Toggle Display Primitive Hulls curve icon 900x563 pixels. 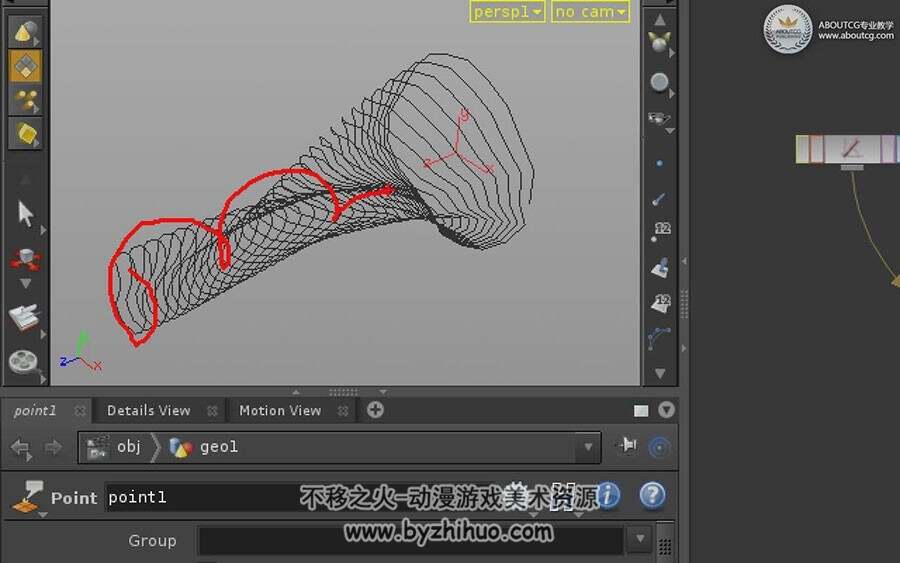pos(659,338)
